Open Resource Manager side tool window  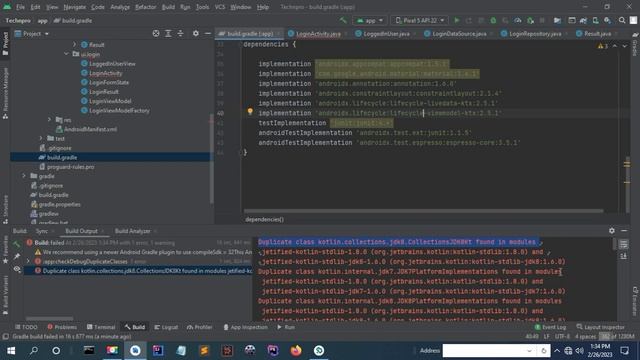tap(5, 93)
